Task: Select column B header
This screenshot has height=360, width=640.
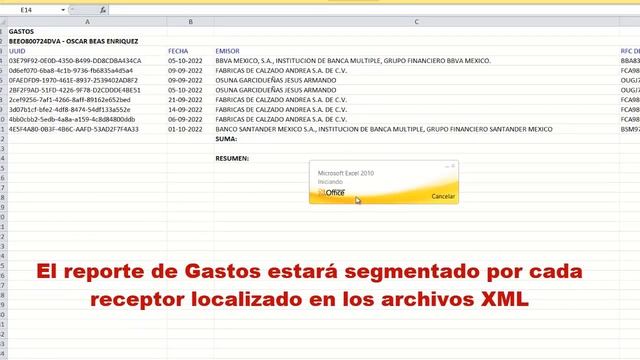Action: point(190,22)
